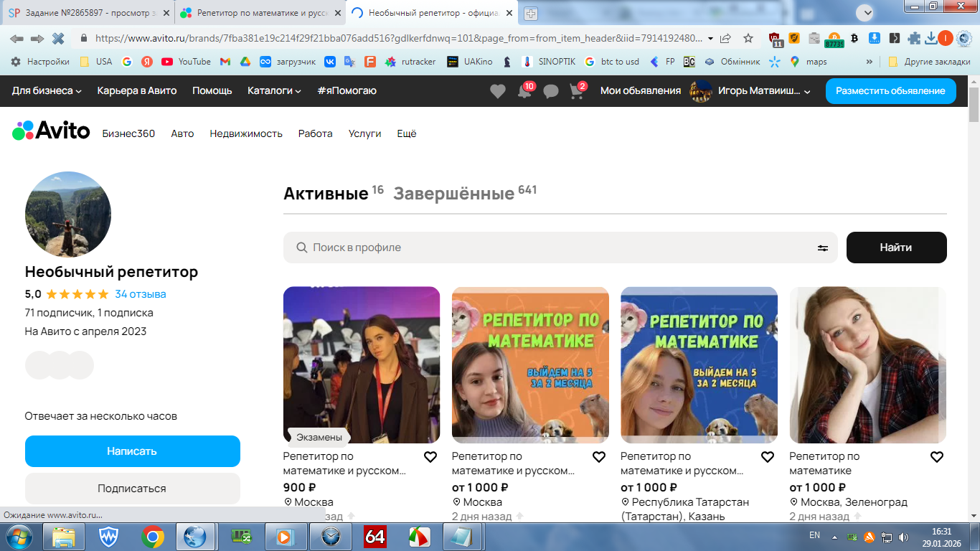
Task: Expand the Каталоги dropdown menu
Action: [274, 90]
